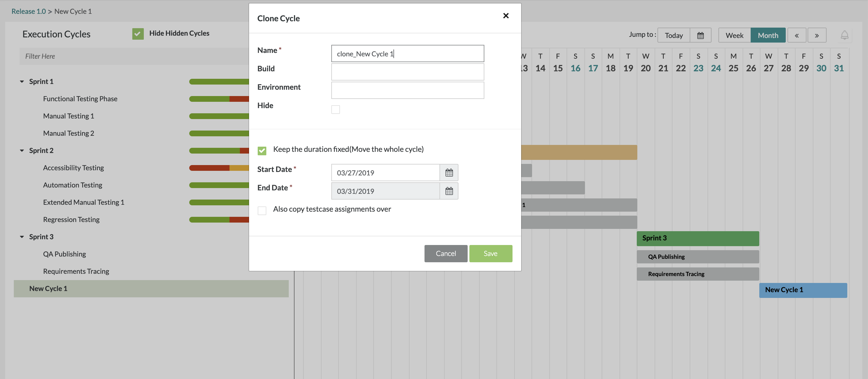868x379 pixels.
Task: Go to next period arrows
Action: coord(817,35)
